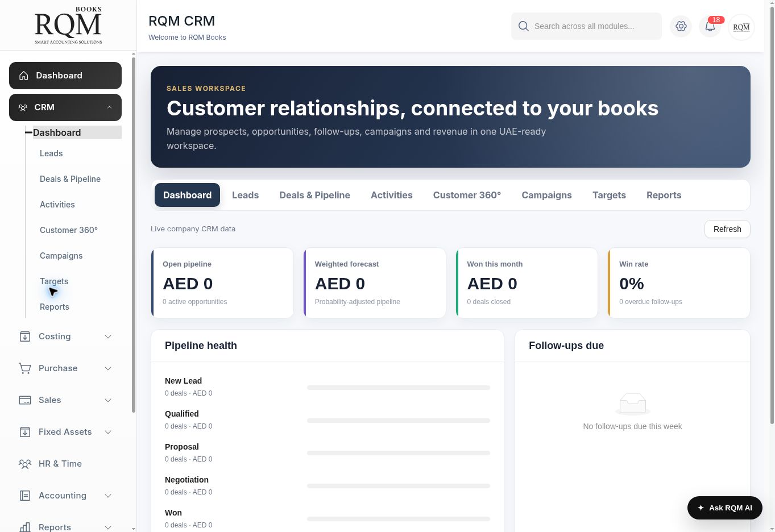Click the sidebar vertical scrollbar
775x532 pixels.
pos(134,235)
